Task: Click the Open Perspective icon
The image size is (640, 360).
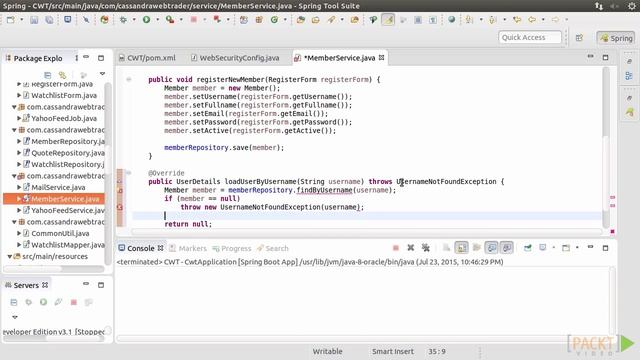Action: (x=579, y=38)
